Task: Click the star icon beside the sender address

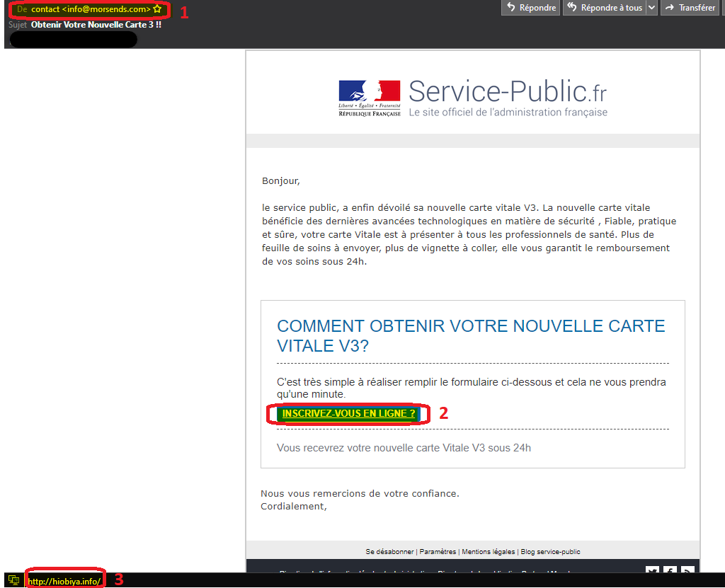Action: (157, 8)
